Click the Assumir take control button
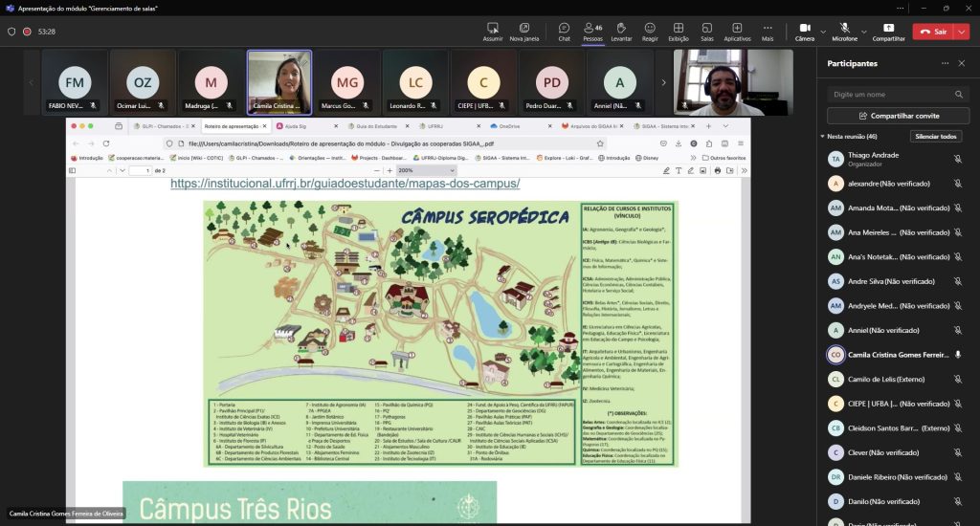This screenshot has width=980, height=526. pos(493,32)
